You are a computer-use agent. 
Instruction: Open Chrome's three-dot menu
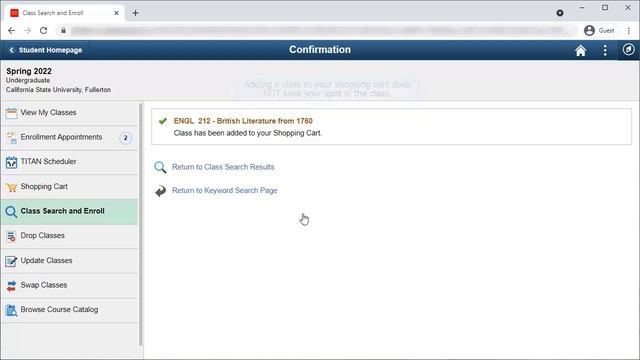[629, 31]
